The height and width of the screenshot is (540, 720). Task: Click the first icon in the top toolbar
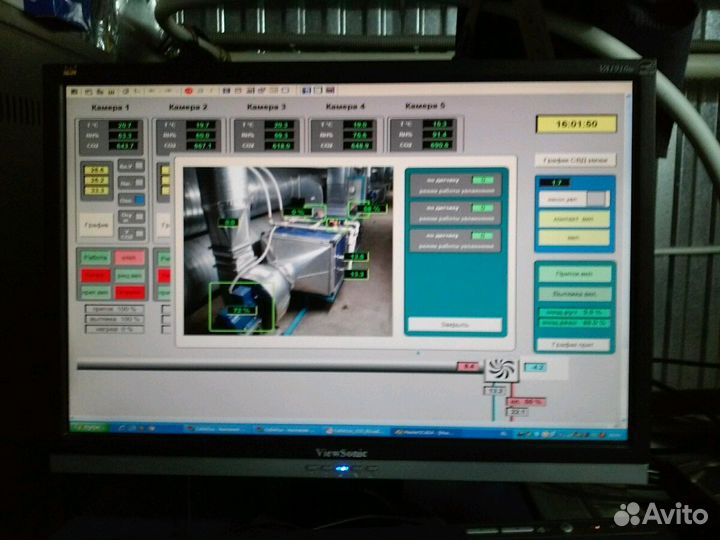[x=73, y=91]
